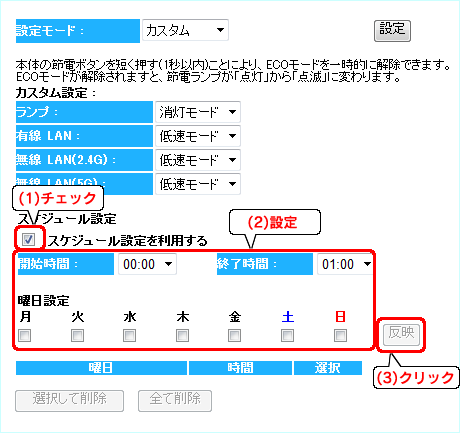Click the 選択して削除 button
Screen dimensions: 460x433
[69, 401]
